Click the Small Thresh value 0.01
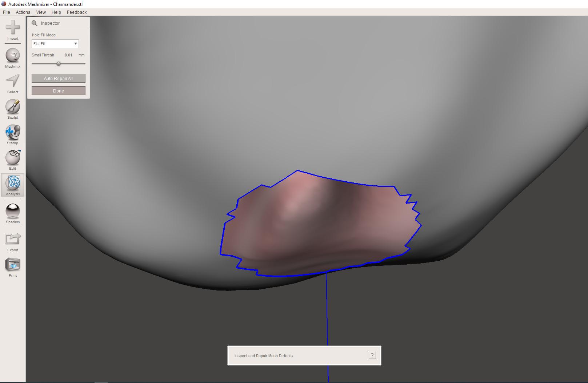The height and width of the screenshot is (383, 588). 68,55
